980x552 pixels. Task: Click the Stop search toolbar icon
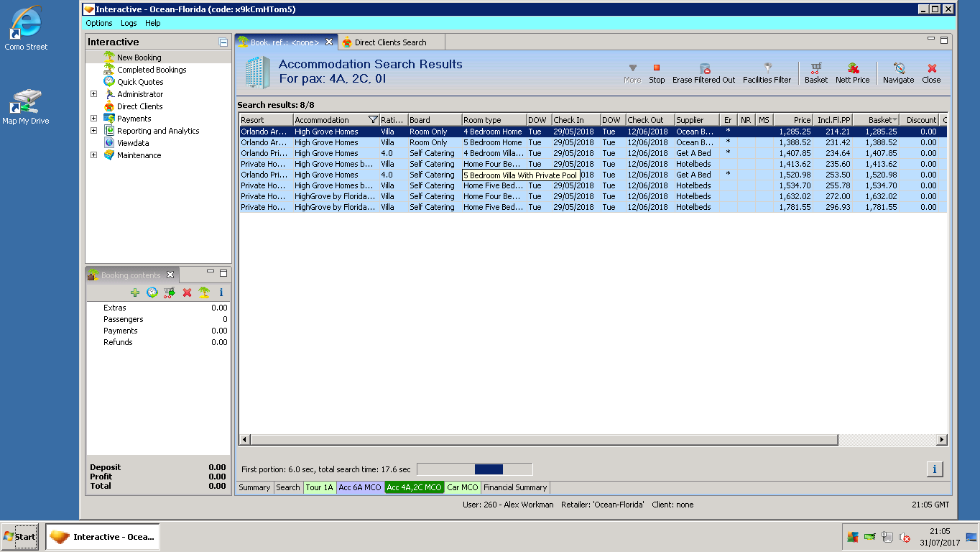(657, 68)
